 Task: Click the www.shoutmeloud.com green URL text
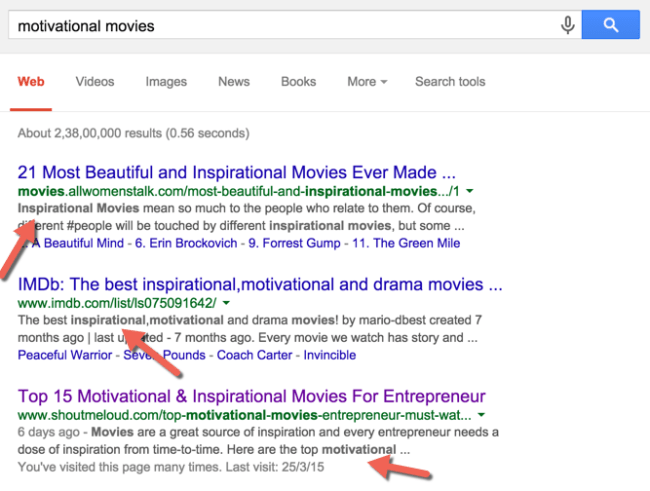click(x=244, y=415)
